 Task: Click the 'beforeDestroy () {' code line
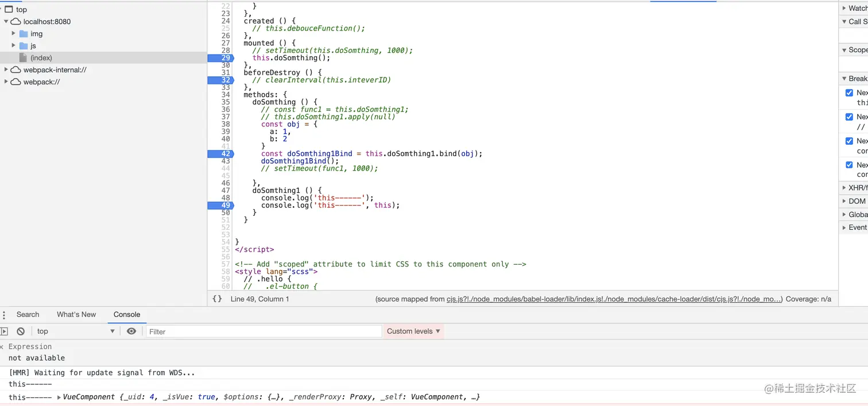coord(283,72)
